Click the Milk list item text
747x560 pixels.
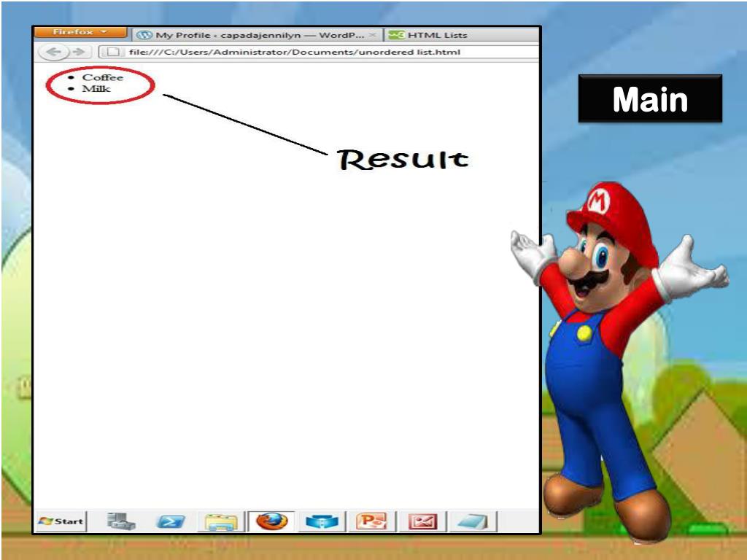click(96, 89)
